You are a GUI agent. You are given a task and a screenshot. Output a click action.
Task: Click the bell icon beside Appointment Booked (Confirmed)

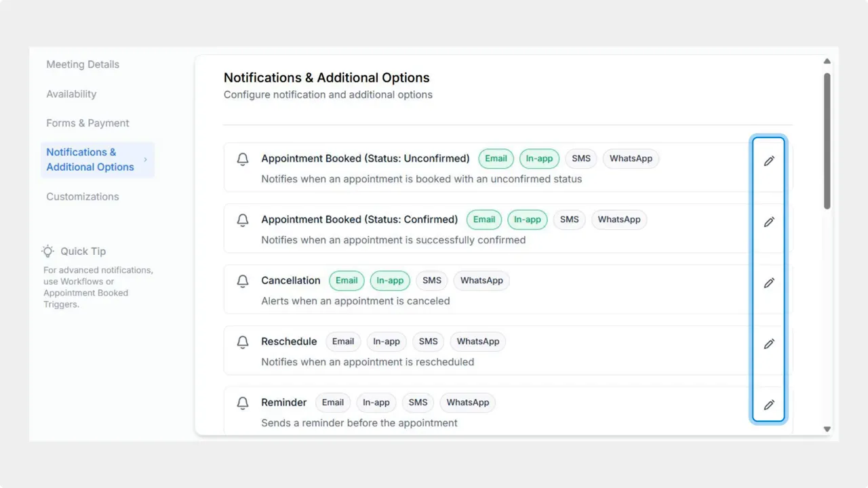242,220
